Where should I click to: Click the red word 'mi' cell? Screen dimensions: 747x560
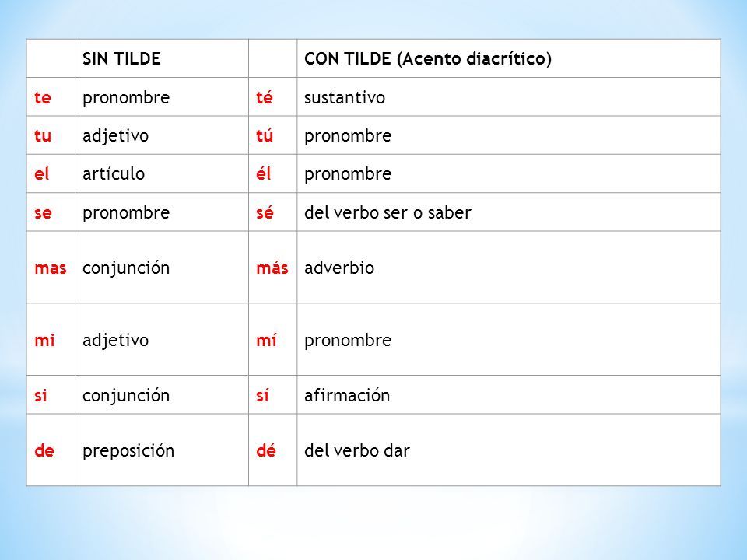click(x=51, y=340)
